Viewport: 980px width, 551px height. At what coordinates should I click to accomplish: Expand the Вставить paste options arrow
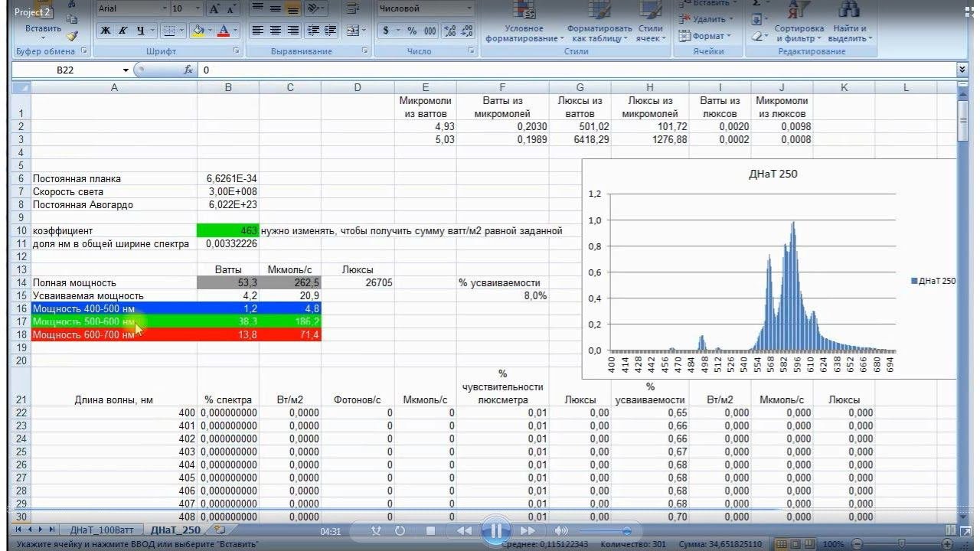44,38
